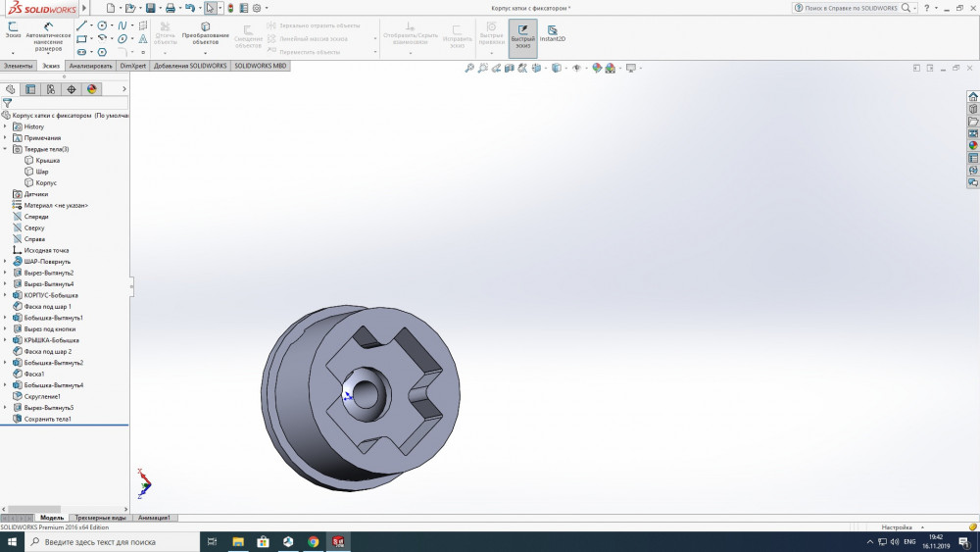The image size is (980, 552).
Task: Click the zoom to fit magnifier icon
Action: click(469, 69)
